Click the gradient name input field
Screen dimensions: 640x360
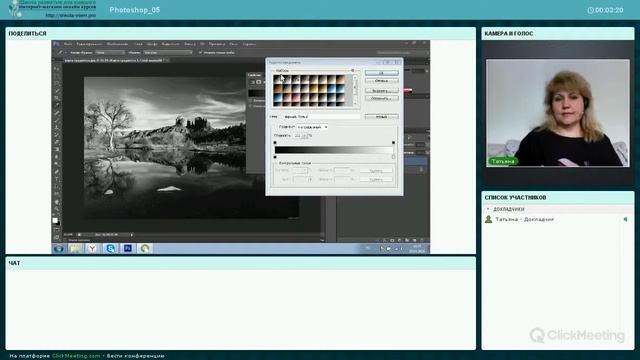(322, 117)
